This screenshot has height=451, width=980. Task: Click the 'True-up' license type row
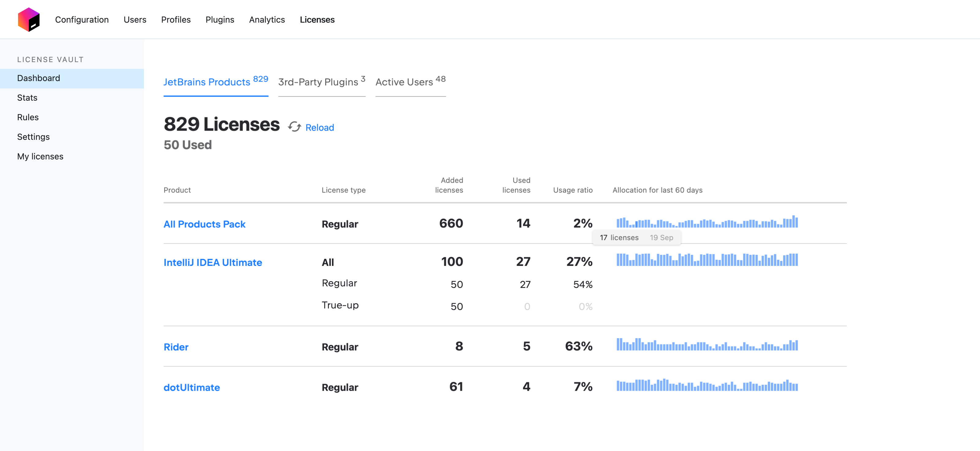[x=340, y=305]
